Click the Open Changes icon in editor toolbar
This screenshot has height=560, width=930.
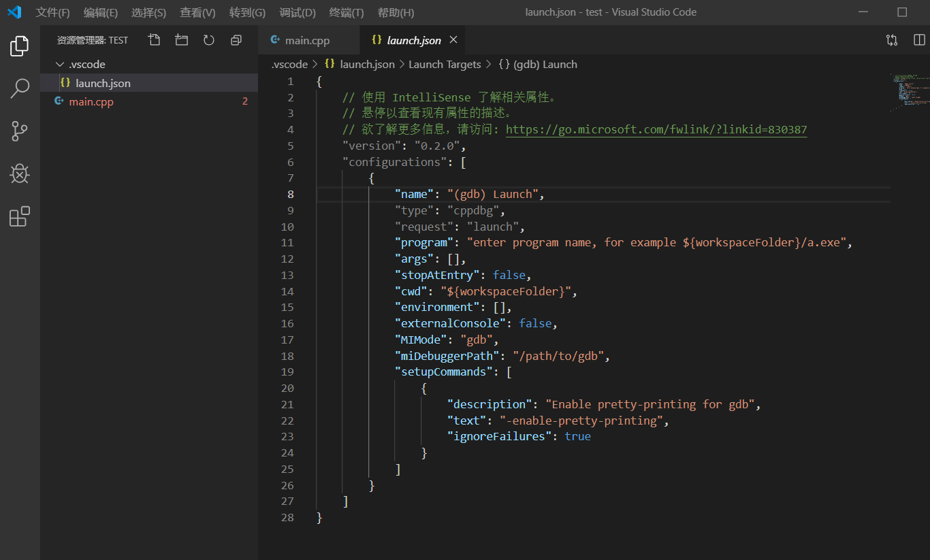pyautogui.click(x=892, y=40)
